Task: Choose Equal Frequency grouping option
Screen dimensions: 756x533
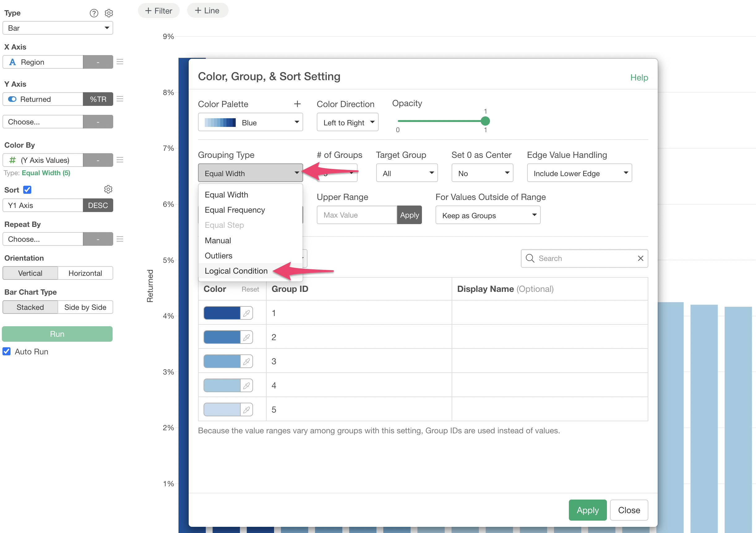Action: 234,210
